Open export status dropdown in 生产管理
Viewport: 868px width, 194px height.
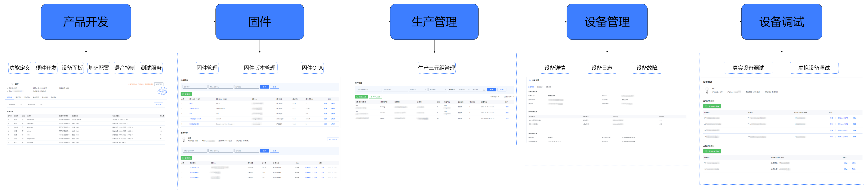point(418,90)
